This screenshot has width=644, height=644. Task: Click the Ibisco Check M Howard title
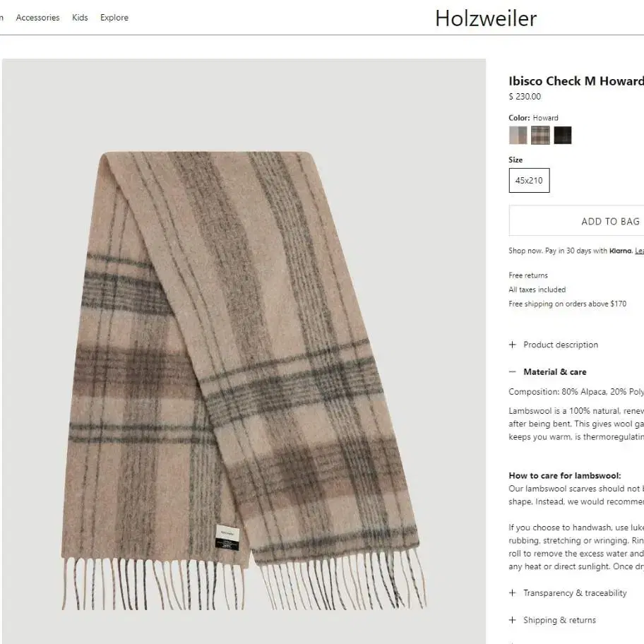tap(576, 81)
